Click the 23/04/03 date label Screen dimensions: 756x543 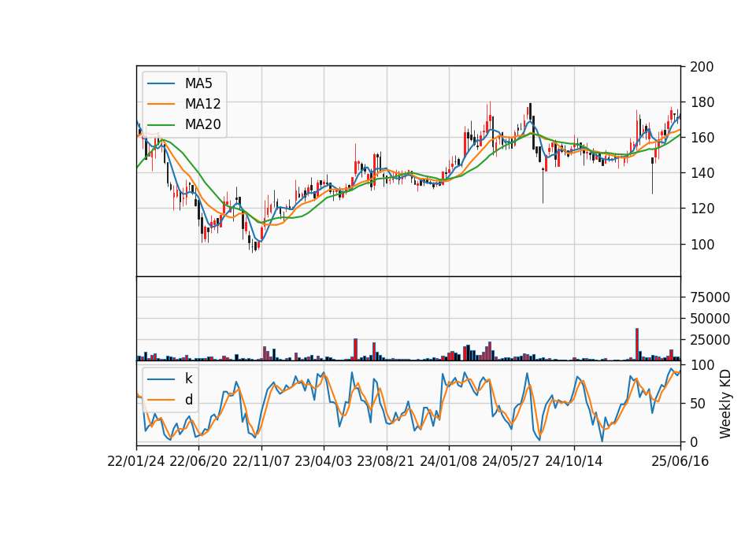tap(324, 461)
